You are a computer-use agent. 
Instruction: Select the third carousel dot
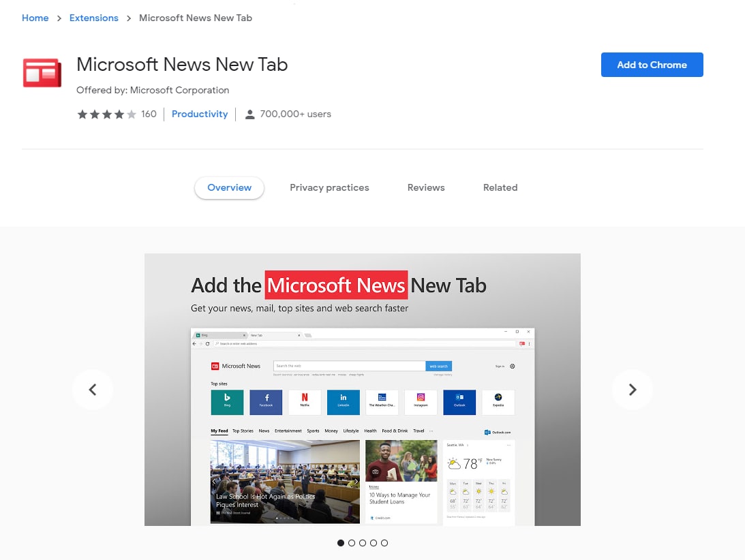[363, 543]
